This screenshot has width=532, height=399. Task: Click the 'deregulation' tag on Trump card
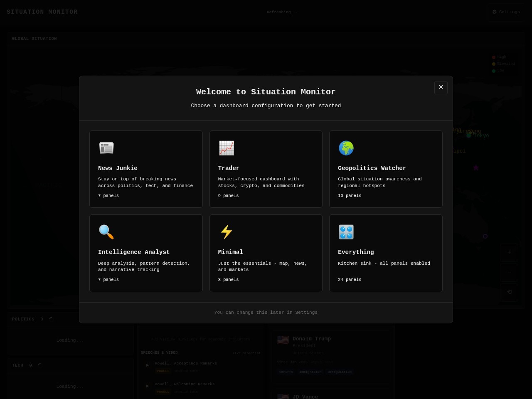340,372
